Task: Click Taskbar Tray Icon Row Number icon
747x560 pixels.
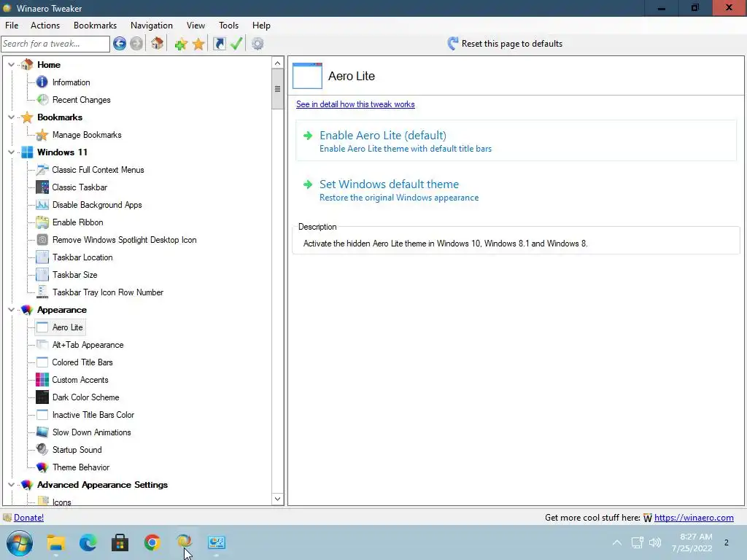Action: 42,292
